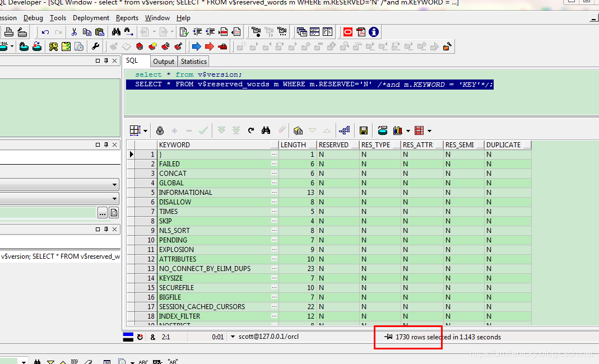Open the red Oracle logo icon
Screen dimensions: 599x364
(x=347, y=32)
